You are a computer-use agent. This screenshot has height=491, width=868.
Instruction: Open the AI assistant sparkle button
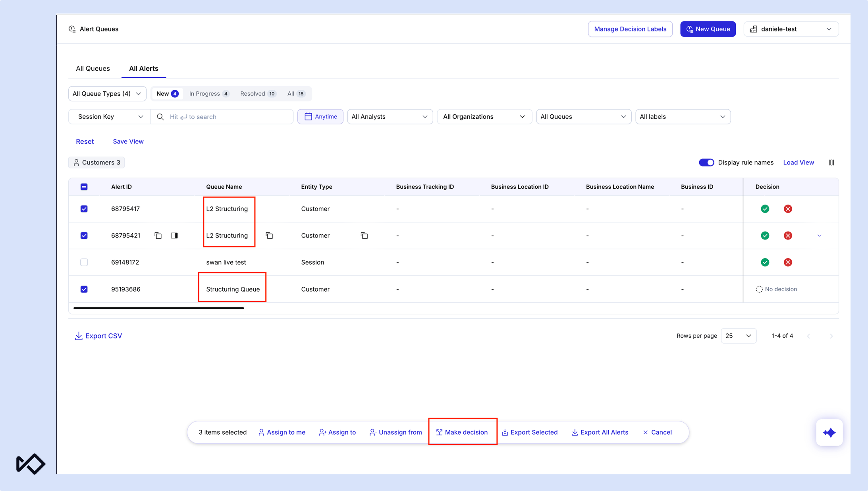tap(829, 433)
